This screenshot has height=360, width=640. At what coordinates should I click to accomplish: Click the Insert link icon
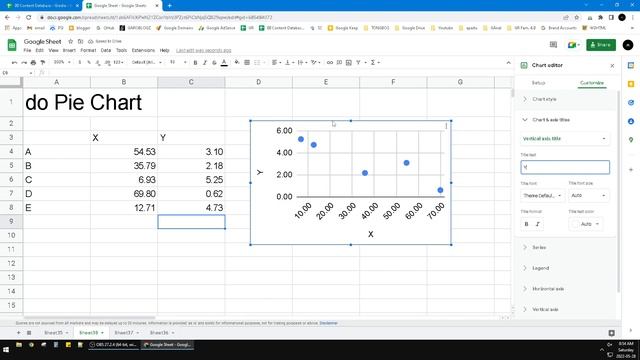330,62
